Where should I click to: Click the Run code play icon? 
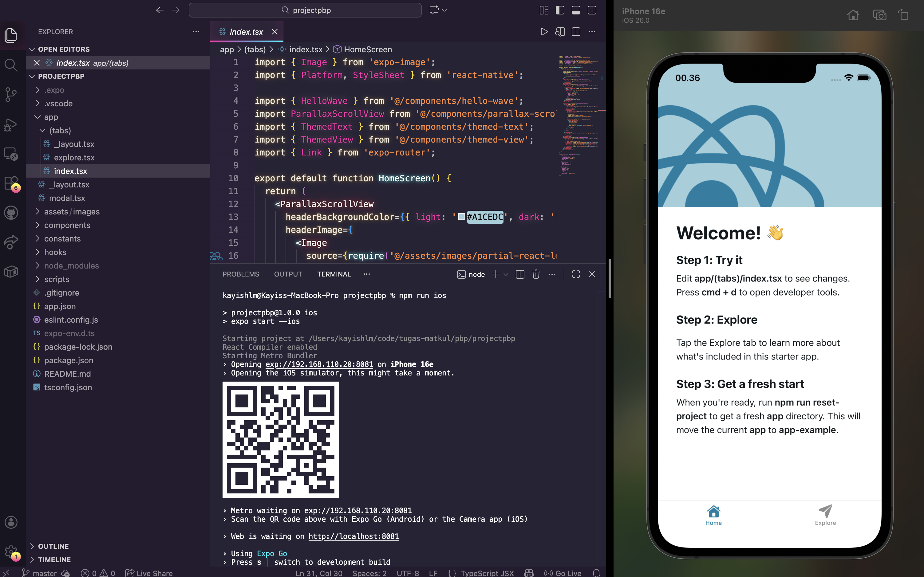544,32
